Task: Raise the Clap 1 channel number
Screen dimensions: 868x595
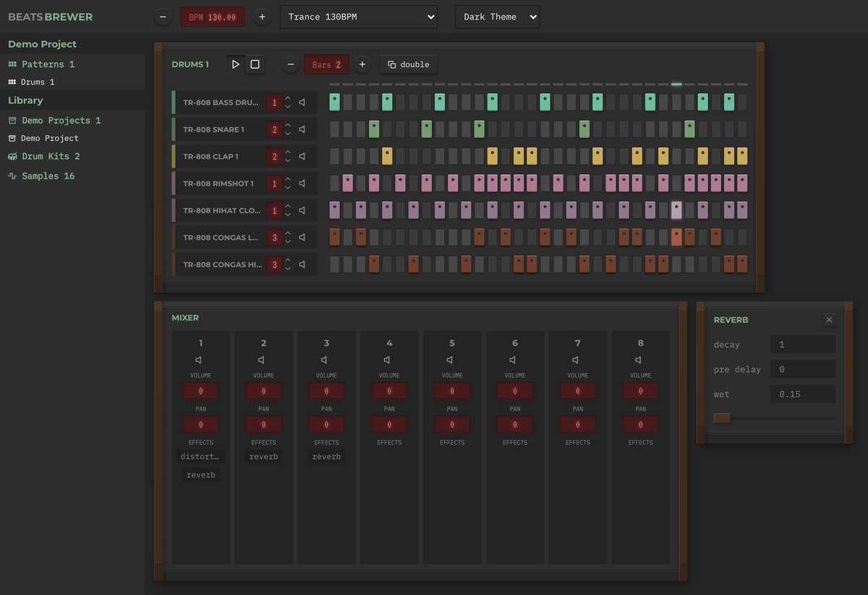Action: point(288,153)
